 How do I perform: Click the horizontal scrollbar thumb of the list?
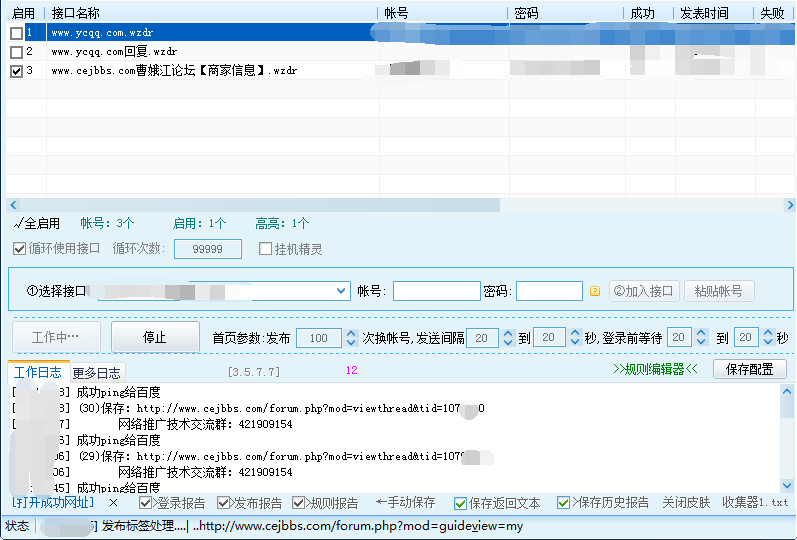pos(260,205)
